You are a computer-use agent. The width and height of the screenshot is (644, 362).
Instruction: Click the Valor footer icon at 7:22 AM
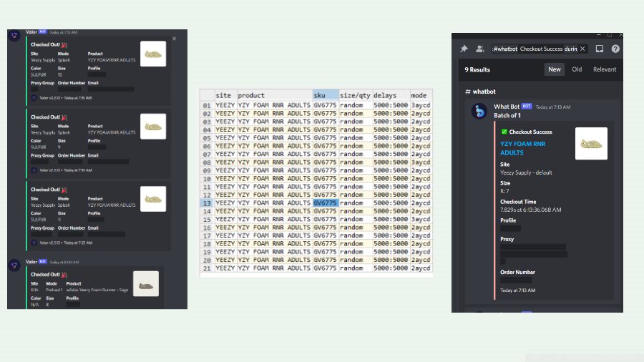pyautogui.click(x=34, y=243)
